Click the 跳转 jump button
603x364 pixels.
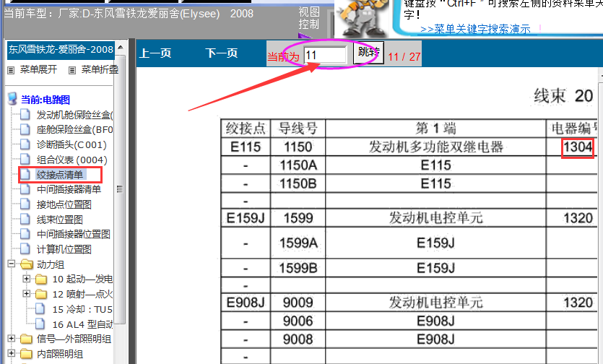click(368, 52)
